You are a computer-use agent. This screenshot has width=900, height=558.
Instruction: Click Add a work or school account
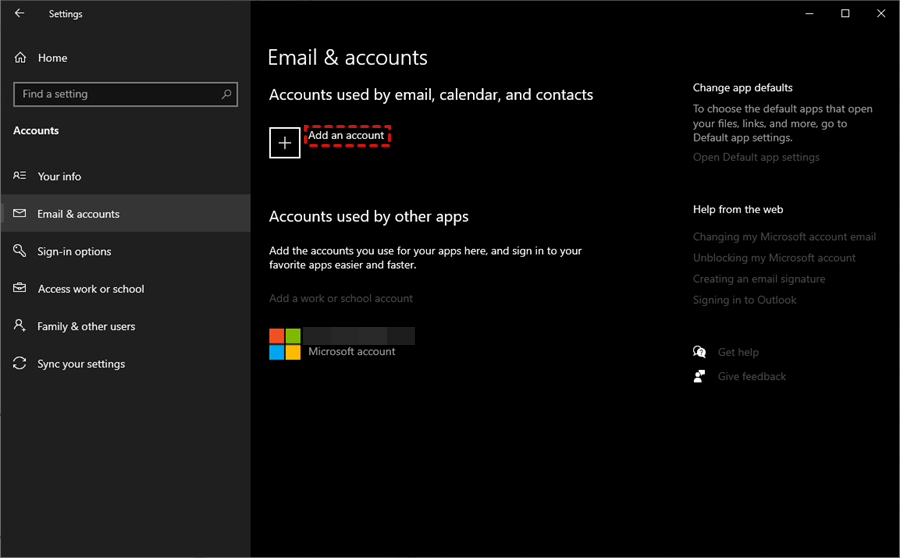[x=341, y=298]
